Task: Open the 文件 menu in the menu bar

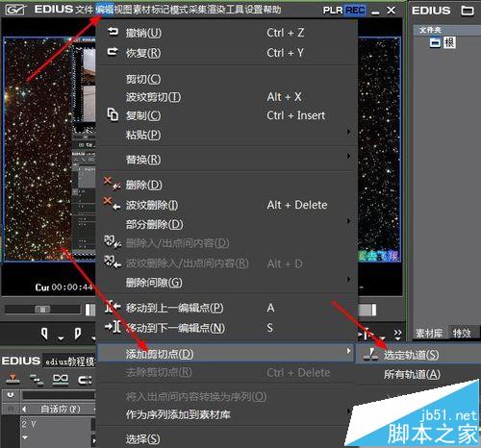Action: [x=85, y=10]
